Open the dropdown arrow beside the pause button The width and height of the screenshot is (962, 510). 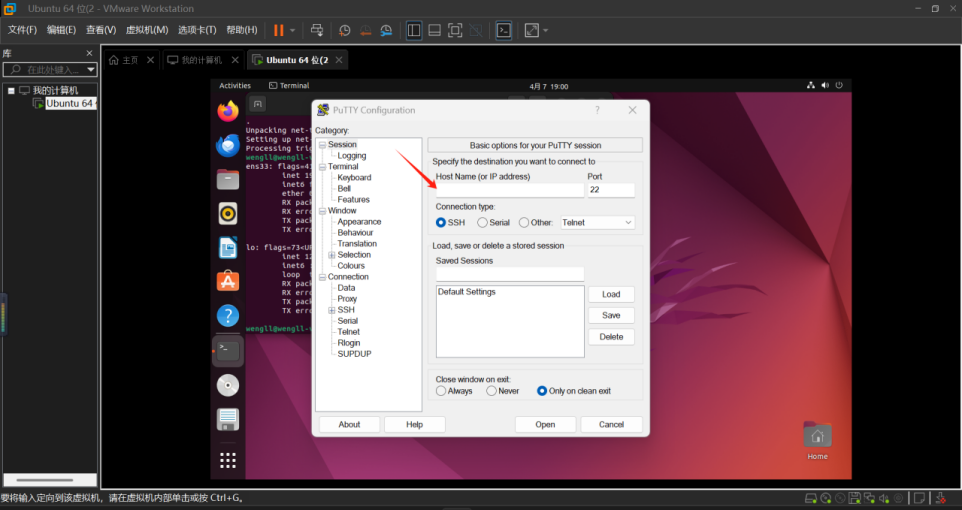(x=293, y=30)
